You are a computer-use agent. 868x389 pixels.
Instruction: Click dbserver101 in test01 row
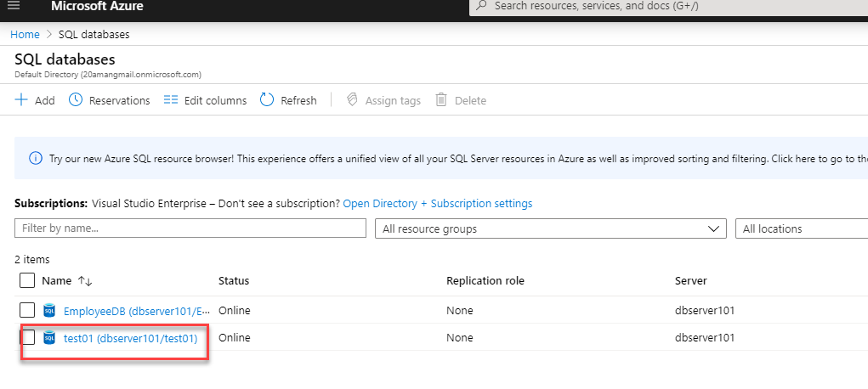pyautogui.click(x=705, y=337)
